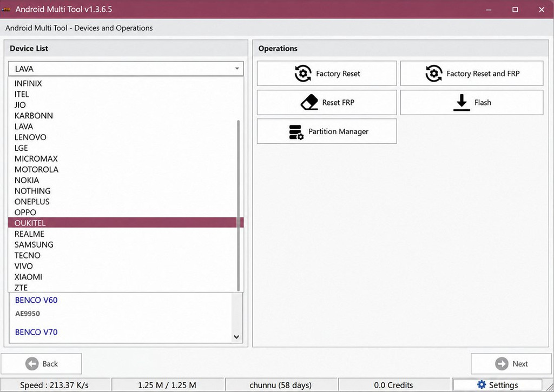Click the Factory Reset and FRP label
This screenshot has width=554, height=392.
(x=483, y=74)
